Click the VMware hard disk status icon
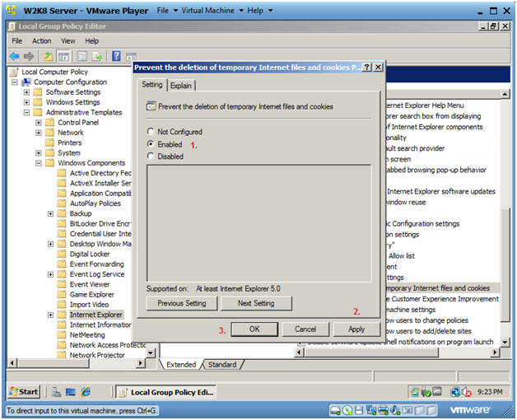This screenshot has height=420, width=517. pos(335,410)
